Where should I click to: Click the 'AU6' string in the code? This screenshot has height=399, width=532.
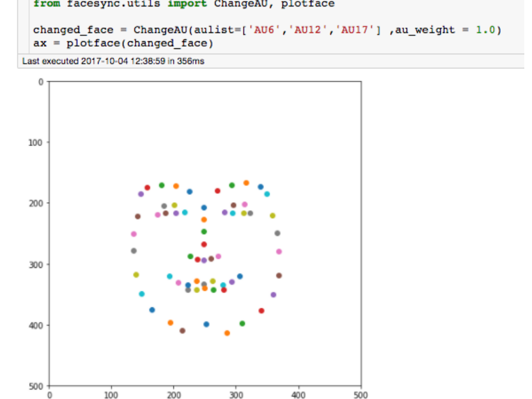(x=264, y=30)
